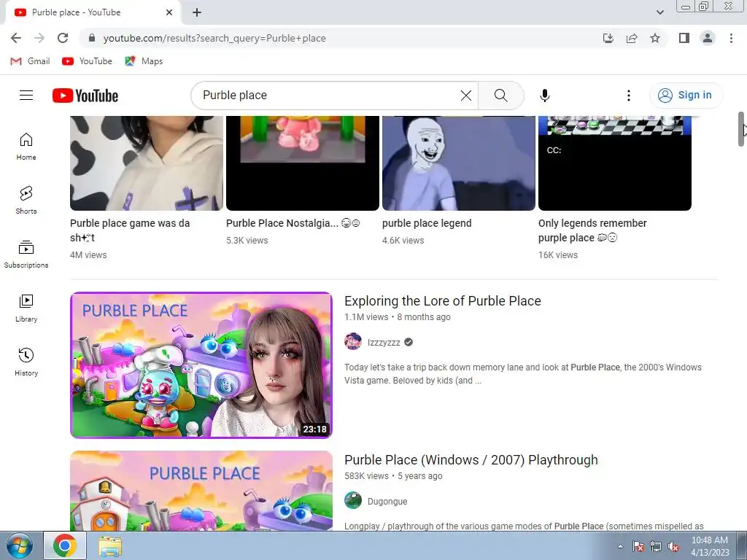
Task: Open History in the sidebar
Action: pos(26,362)
